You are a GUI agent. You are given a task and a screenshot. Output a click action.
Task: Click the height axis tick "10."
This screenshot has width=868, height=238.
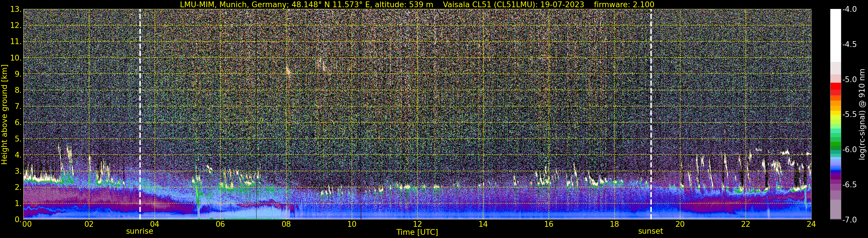pos(16,58)
